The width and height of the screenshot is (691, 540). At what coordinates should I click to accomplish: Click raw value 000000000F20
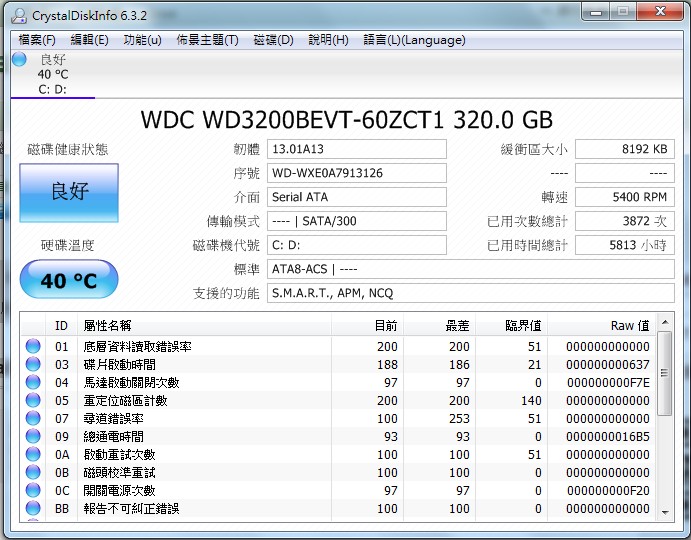pos(608,491)
